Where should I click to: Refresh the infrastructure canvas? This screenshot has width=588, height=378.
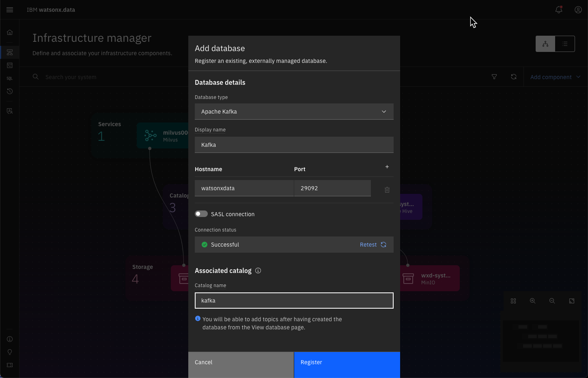514,77
